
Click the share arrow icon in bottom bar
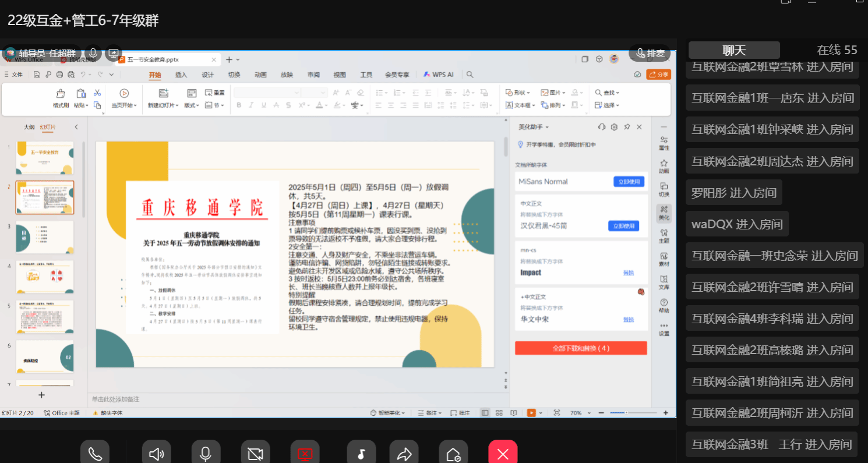pyautogui.click(x=404, y=454)
